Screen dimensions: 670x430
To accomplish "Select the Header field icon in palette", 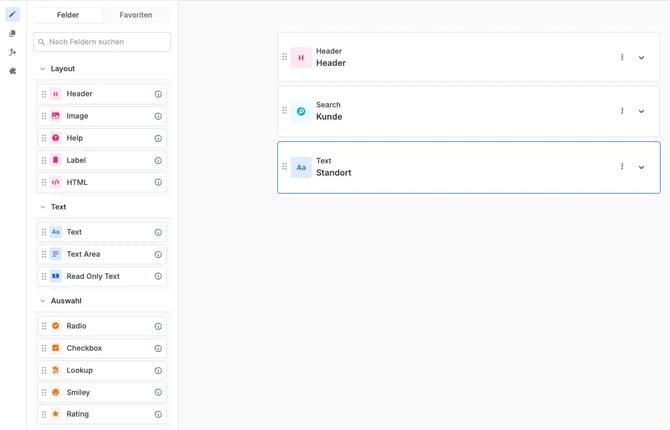I will [x=56, y=94].
